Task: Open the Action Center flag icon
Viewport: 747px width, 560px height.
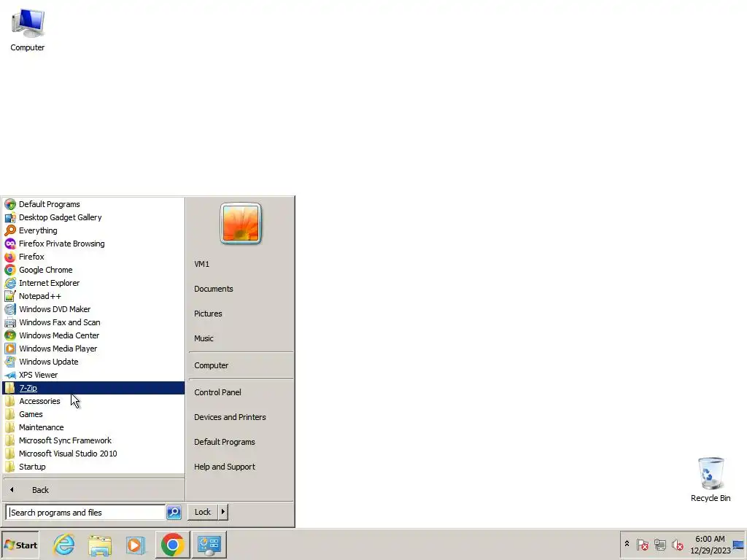Action: (642, 544)
